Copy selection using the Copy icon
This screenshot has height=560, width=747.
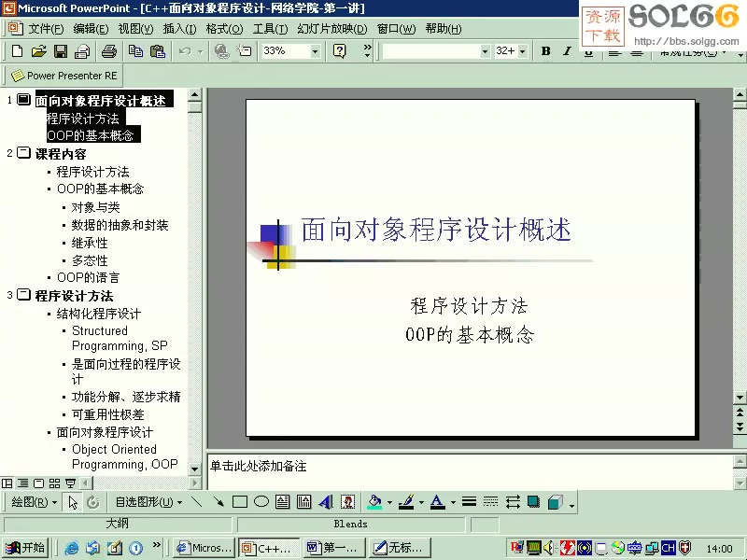click(x=135, y=51)
